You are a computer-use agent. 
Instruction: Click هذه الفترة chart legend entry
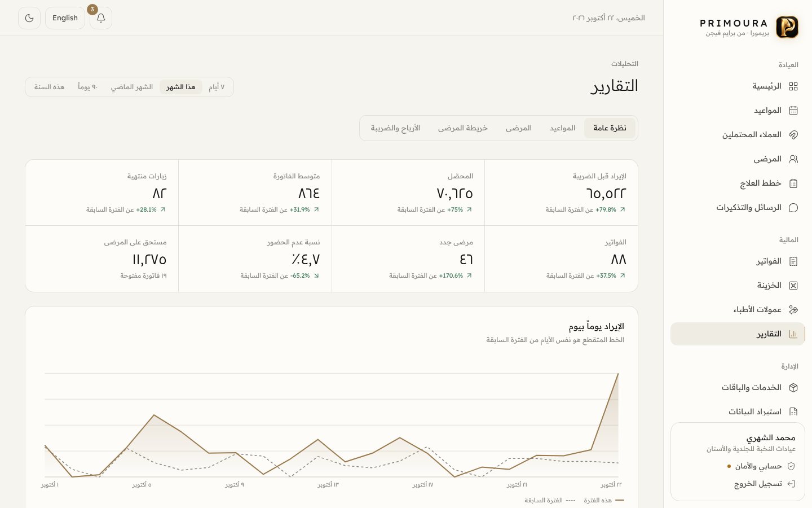(603, 500)
